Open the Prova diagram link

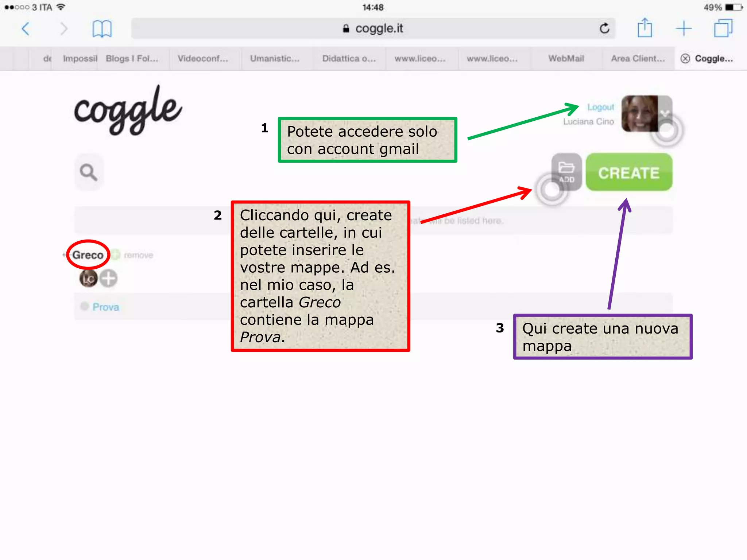[106, 307]
